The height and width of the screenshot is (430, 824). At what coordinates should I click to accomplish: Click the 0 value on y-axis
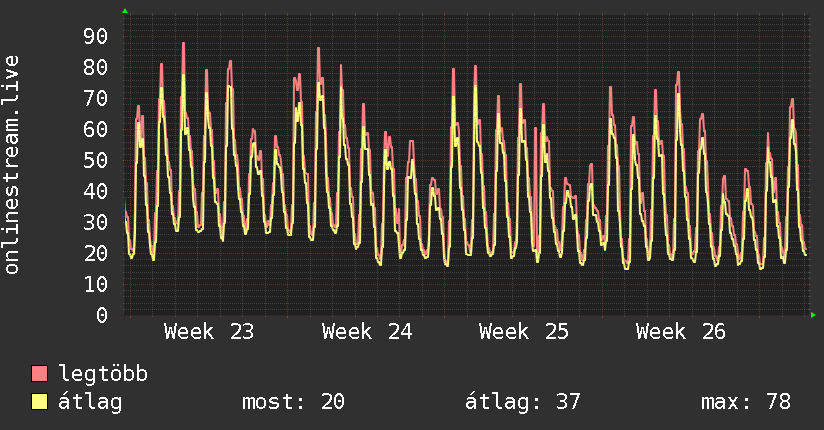pos(102,315)
